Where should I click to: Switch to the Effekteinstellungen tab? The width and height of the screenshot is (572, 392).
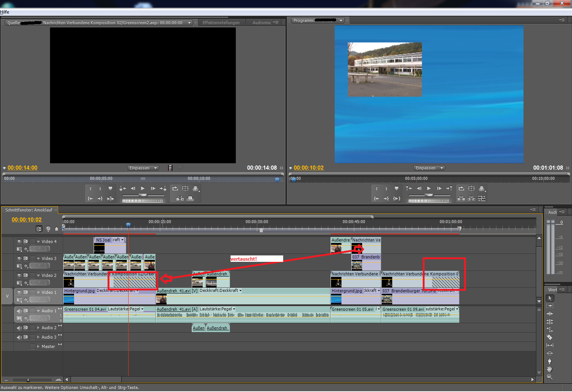click(x=221, y=23)
